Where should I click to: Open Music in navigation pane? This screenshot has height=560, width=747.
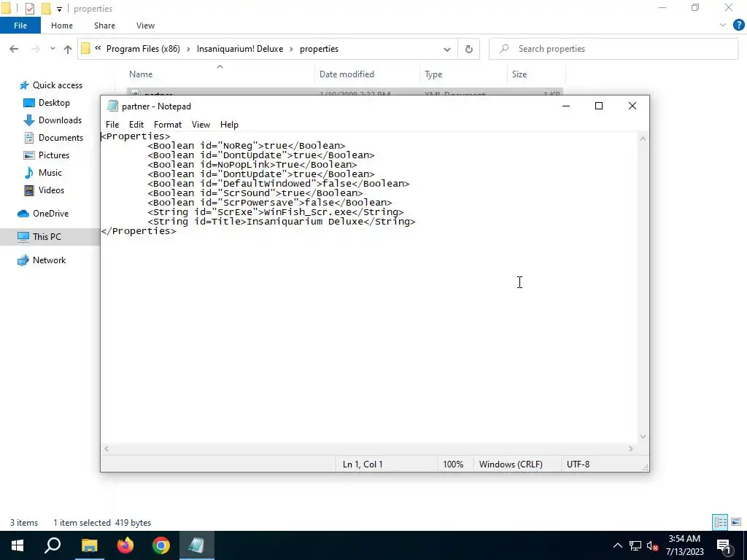pyautogui.click(x=50, y=173)
